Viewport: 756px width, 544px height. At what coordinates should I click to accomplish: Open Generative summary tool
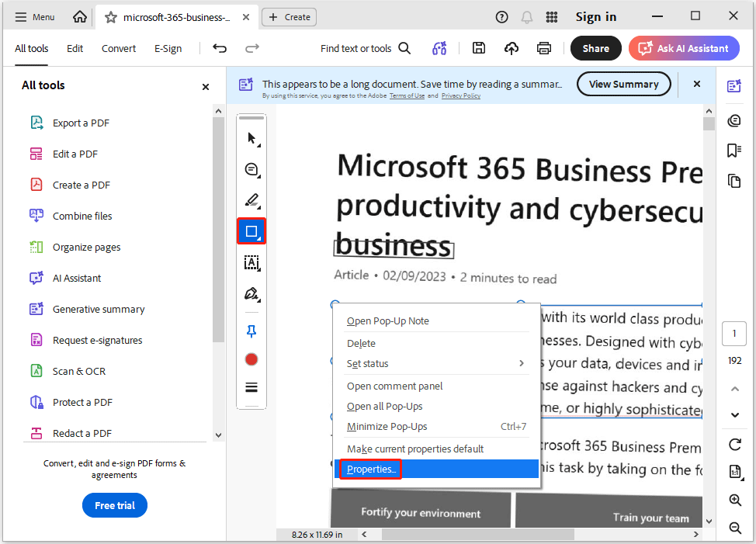(87, 310)
